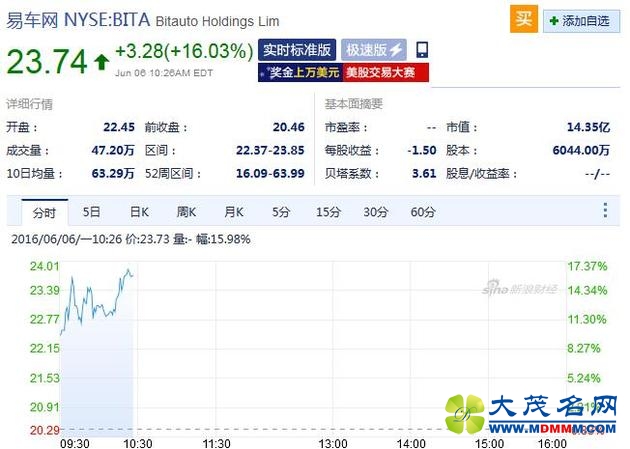Select the 60分 interval tab
The image size is (630, 449).
point(423,212)
